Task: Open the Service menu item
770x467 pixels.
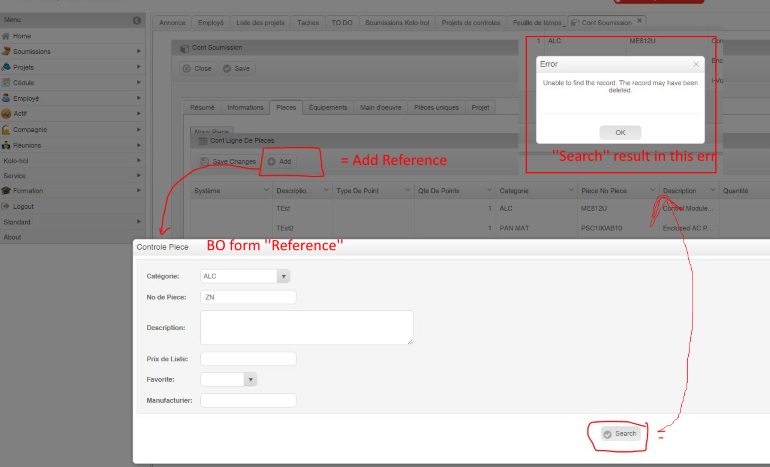Action: [14, 176]
